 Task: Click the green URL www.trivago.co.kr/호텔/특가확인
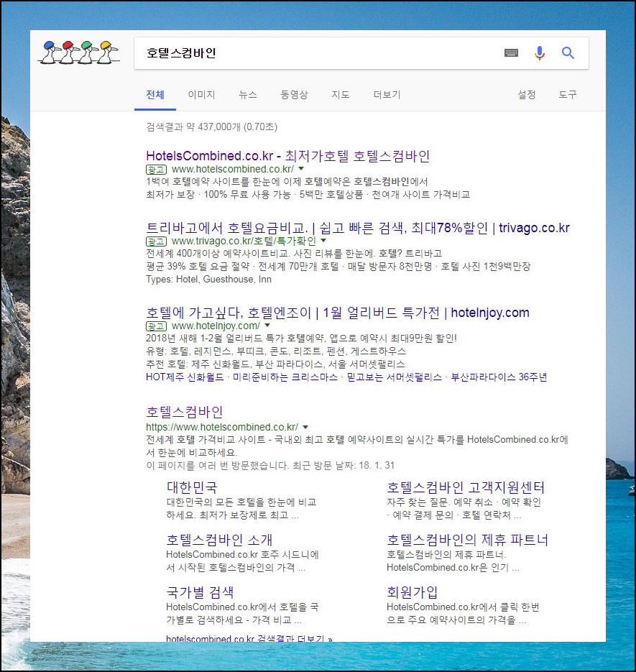[x=244, y=241]
